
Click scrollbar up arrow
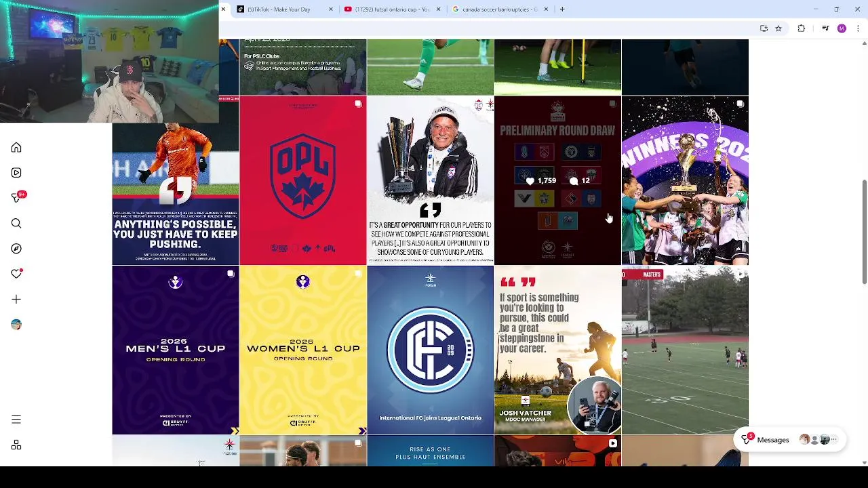tap(864, 43)
